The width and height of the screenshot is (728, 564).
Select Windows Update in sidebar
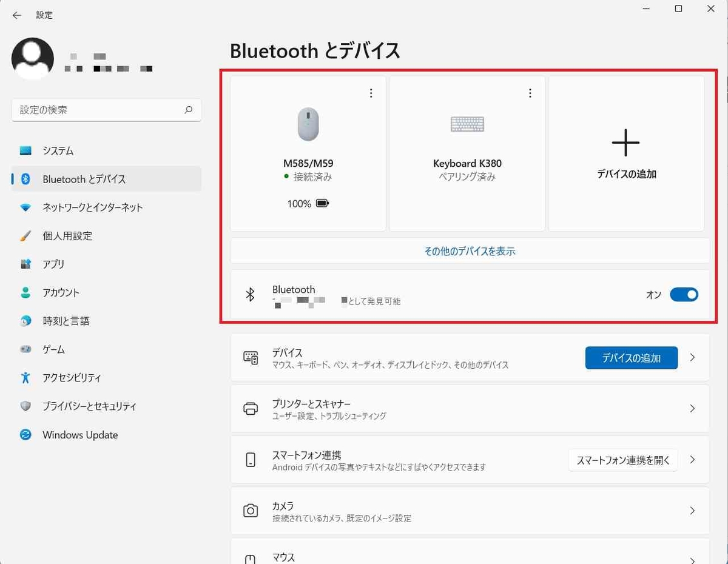tap(106, 435)
